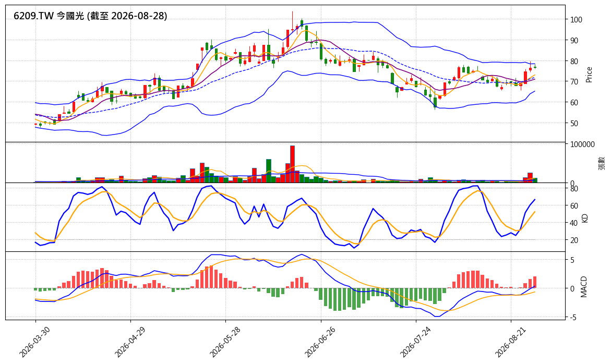Click the 70 tick on the Price axis
The width and height of the screenshot is (611, 364).
tap(574, 82)
